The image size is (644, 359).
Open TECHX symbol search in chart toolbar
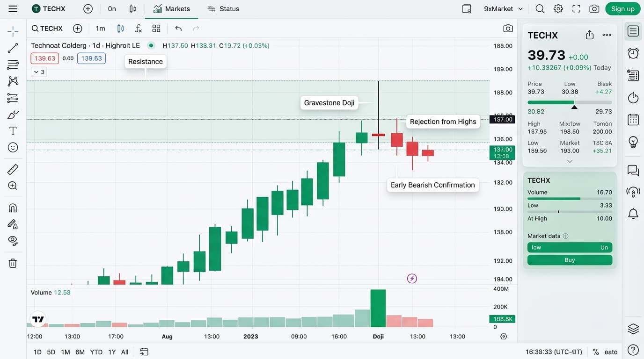(x=47, y=29)
